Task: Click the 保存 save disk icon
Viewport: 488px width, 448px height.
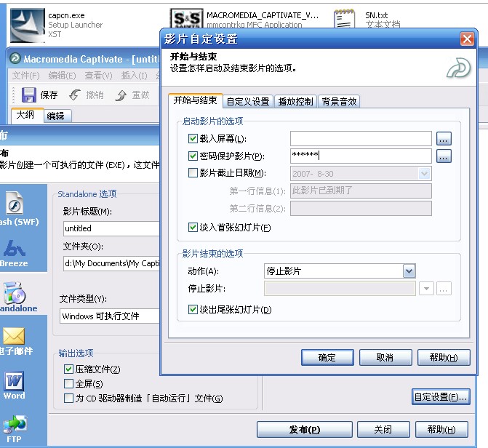Action: (29, 95)
